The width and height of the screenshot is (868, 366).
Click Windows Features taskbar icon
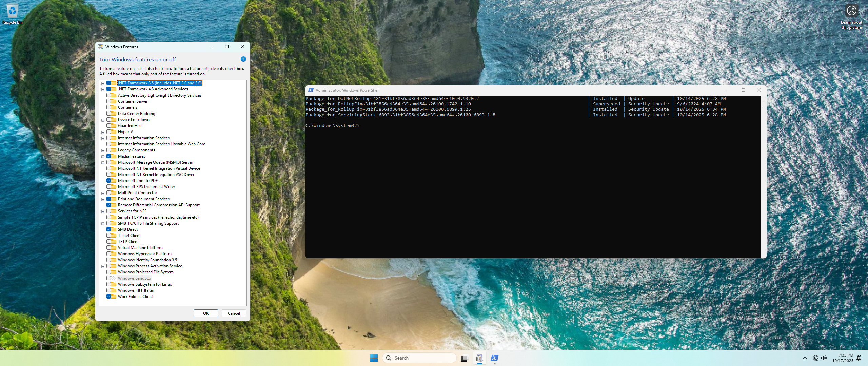coord(479,358)
